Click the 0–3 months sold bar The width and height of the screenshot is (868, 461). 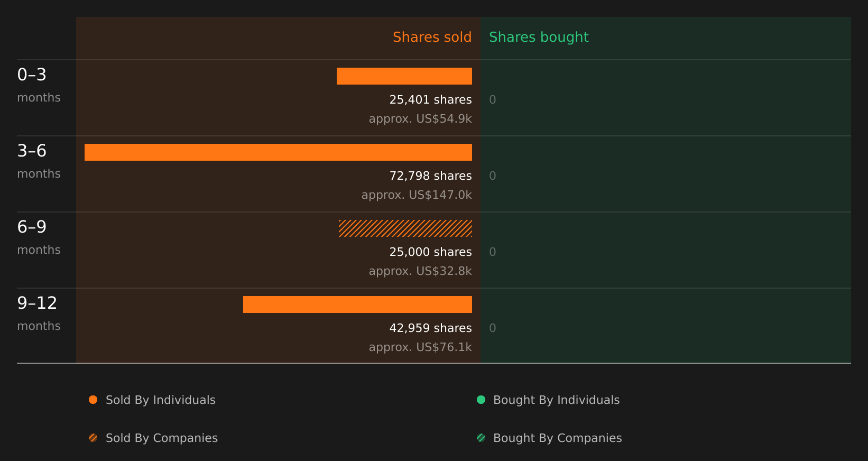(404, 76)
